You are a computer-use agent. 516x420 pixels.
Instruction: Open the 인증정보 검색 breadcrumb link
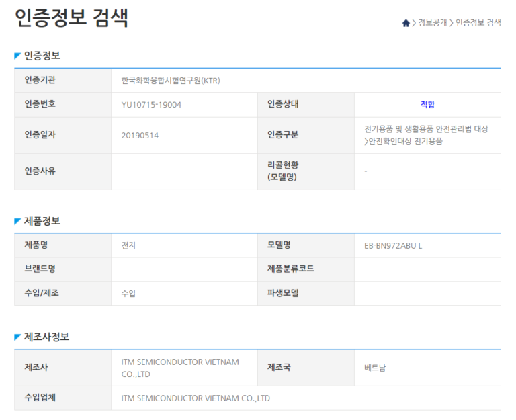tap(478, 22)
